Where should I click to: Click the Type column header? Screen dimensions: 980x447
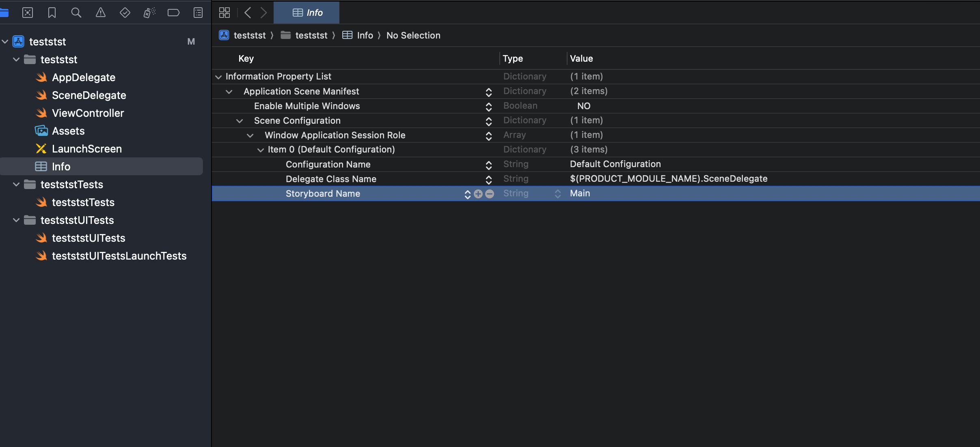click(513, 58)
